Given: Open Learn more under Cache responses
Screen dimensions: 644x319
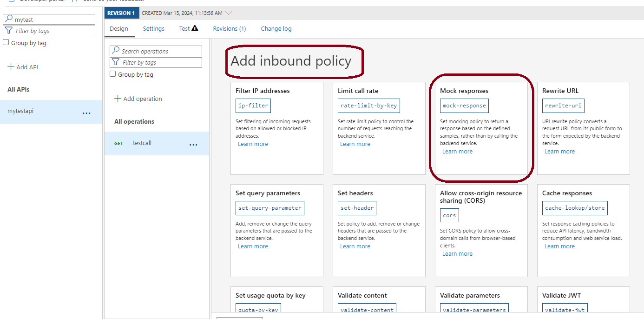Looking at the screenshot, I should pyautogui.click(x=559, y=246).
